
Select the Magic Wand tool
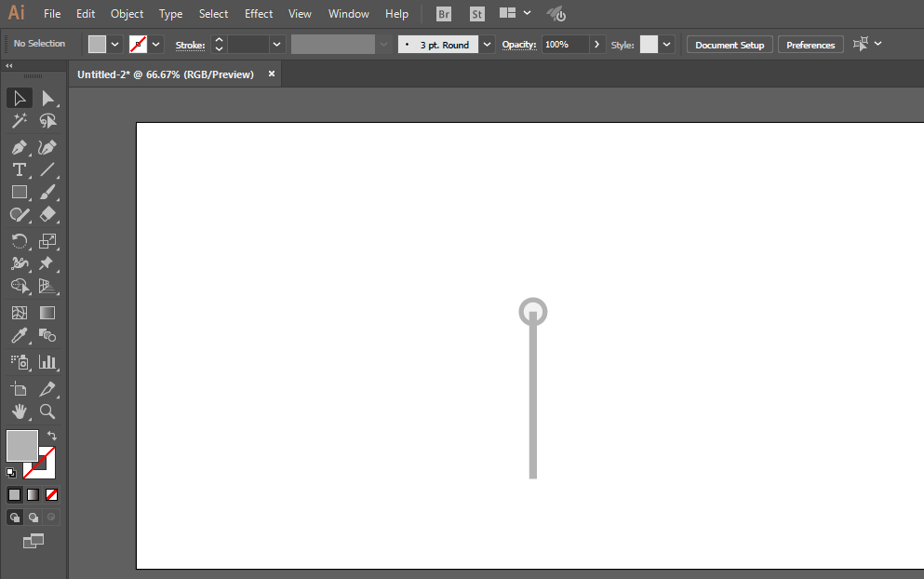pos(19,121)
